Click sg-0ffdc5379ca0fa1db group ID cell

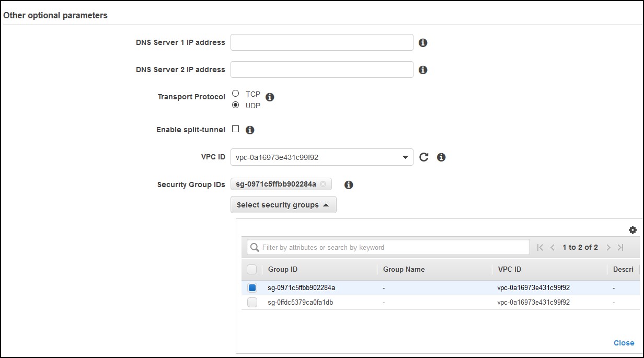300,303
